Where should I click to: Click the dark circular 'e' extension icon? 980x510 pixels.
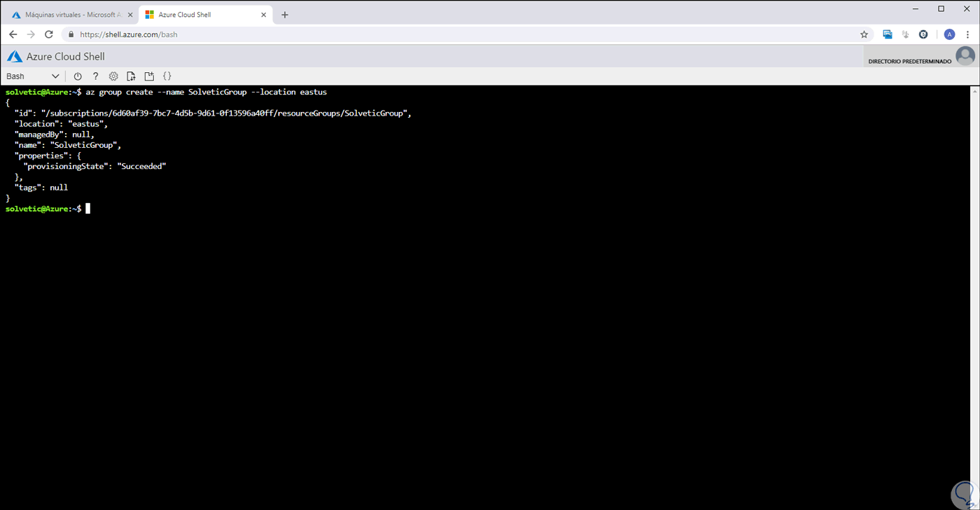pyautogui.click(x=923, y=34)
